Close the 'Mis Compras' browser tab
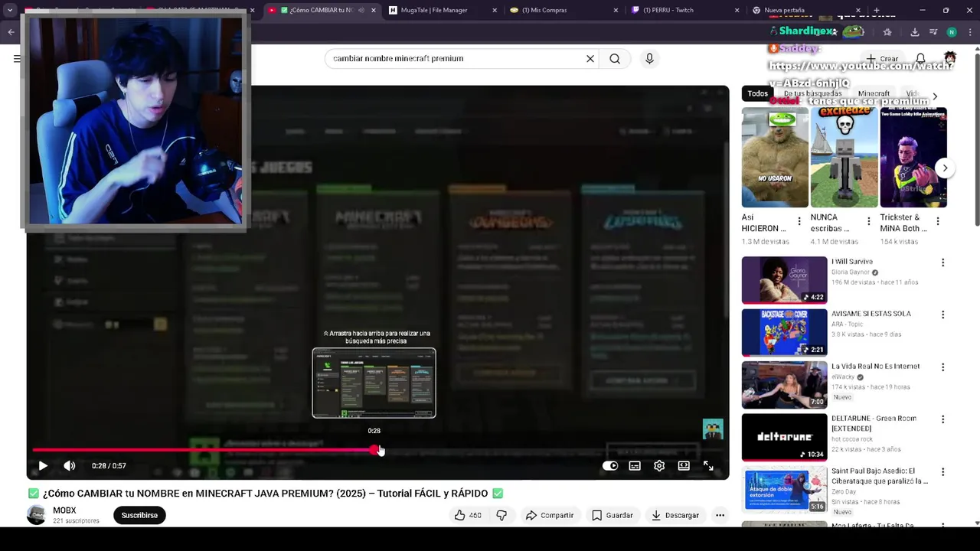Image resolution: width=980 pixels, height=551 pixels. point(616,10)
